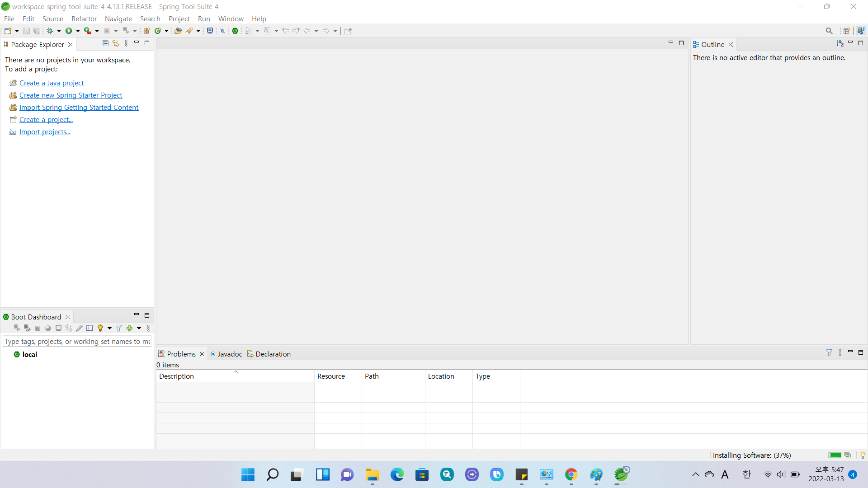
Task: Open the Refactor menu
Action: (84, 19)
